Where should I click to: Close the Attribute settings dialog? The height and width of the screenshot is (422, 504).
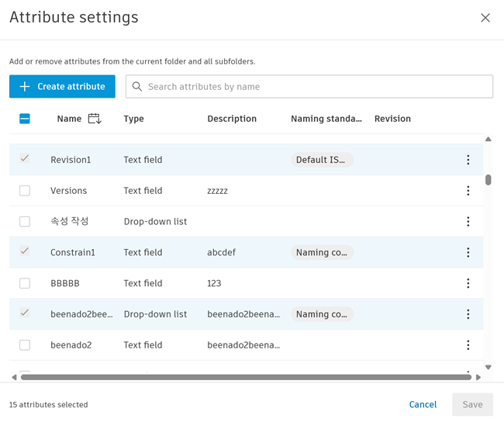[x=485, y=18]
